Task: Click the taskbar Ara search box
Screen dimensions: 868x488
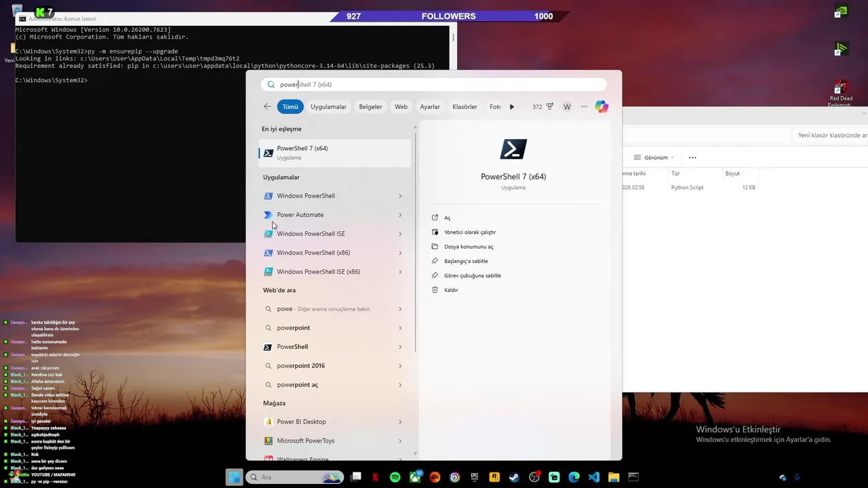Action: [x=295, y=477]
